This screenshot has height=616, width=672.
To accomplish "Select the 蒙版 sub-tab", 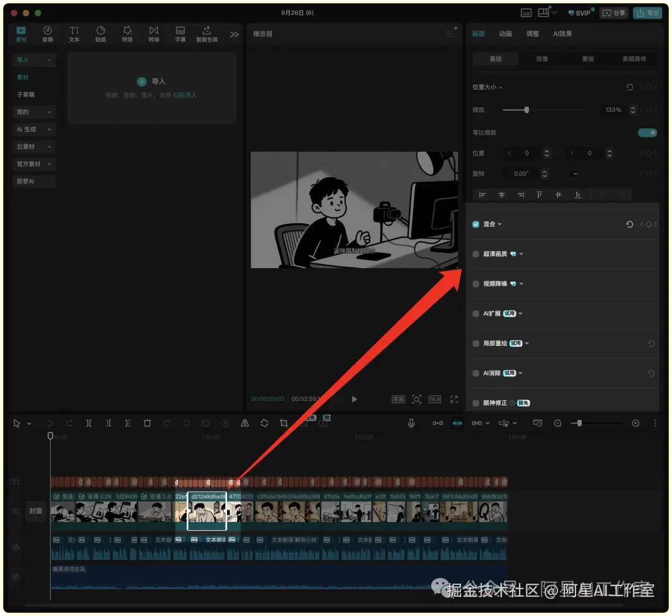I will 588,58.
